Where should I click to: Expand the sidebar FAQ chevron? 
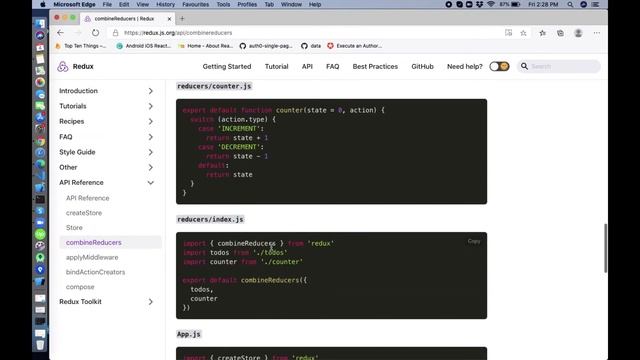151,137
